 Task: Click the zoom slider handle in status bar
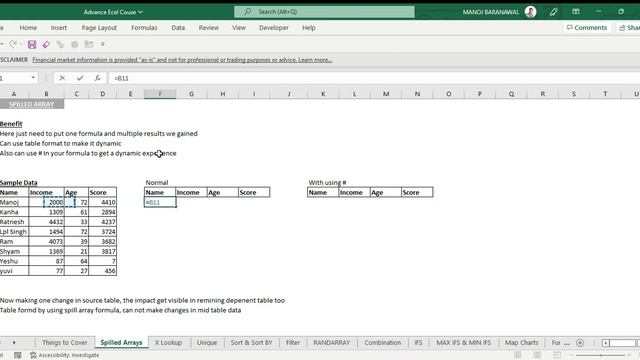coord(600,355)
